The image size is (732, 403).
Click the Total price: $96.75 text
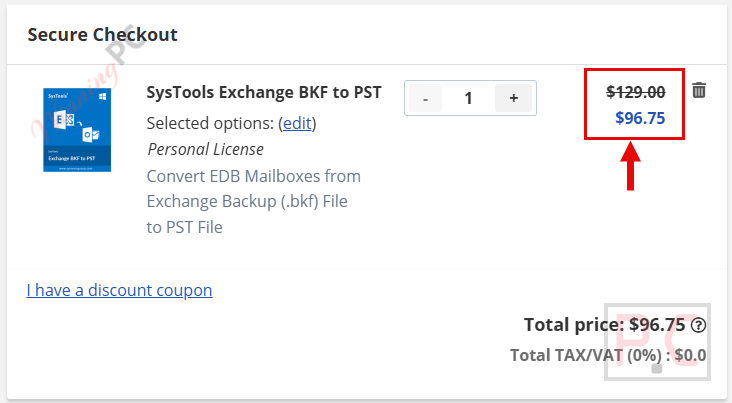point(605,325)
